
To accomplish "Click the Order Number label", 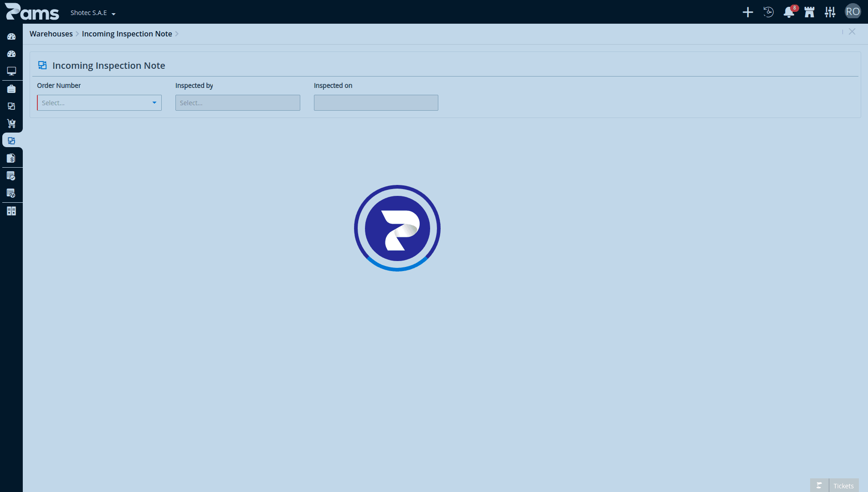I will [x=59, y=85].
